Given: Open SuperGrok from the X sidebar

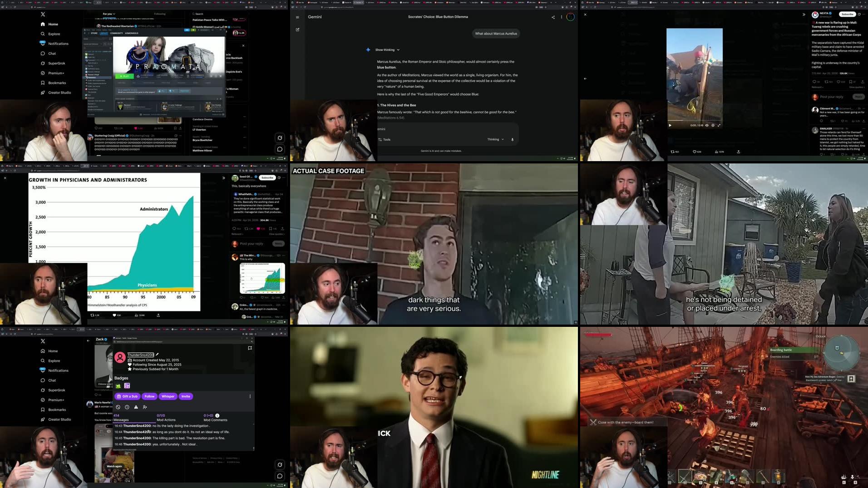Looking at the screenshot, I should 56,63.
